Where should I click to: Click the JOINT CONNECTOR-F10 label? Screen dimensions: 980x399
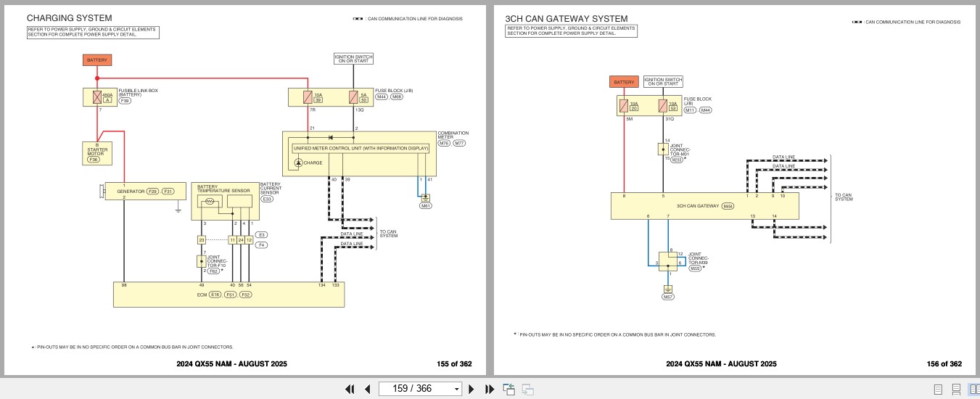click(x=218, y=261)
